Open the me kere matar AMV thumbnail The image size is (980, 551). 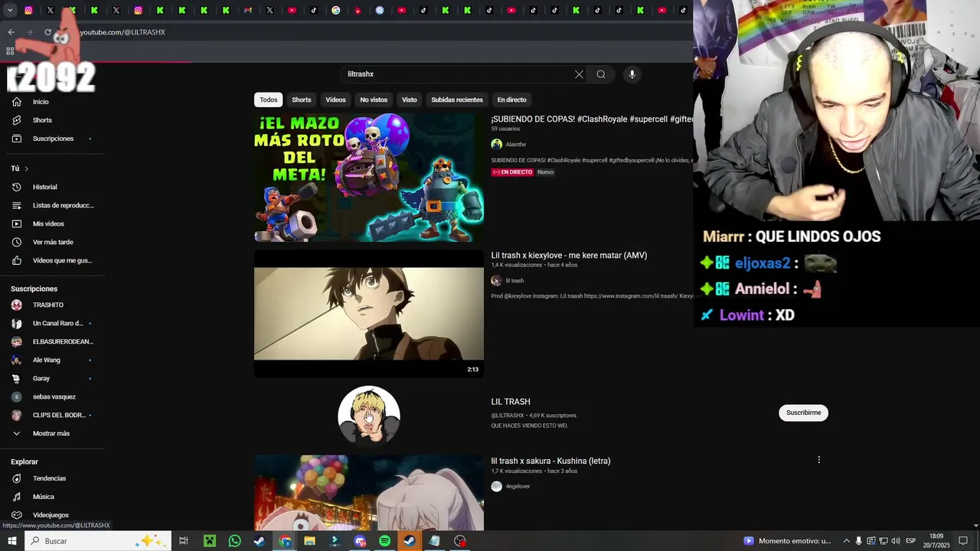click(x=369, y=314)
